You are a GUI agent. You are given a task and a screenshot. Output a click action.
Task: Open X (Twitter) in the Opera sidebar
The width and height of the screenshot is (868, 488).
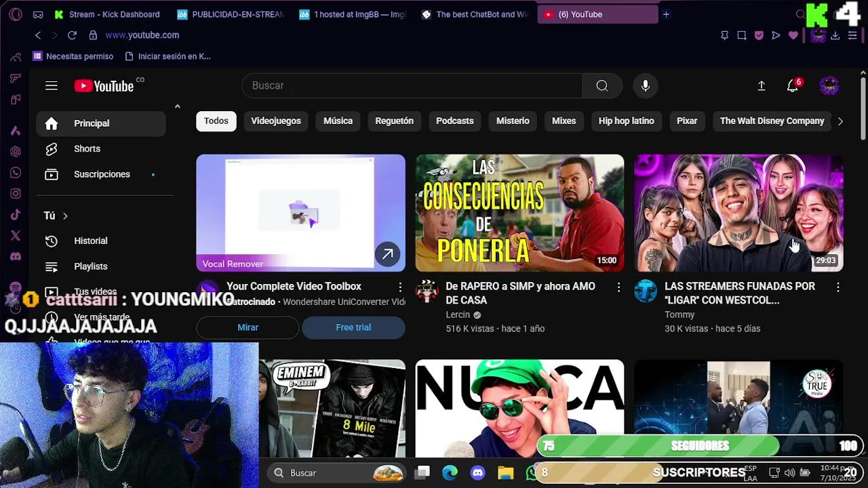point(16,236)
